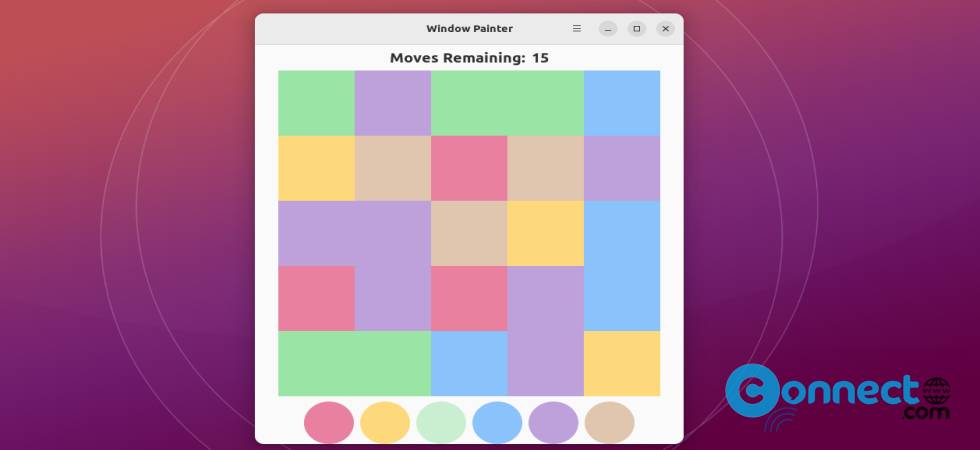Select the tall purple block beside bottom-right yellow
Image resolution: width=980 pixels, height=450 pixels.
(x=546, y=331)
